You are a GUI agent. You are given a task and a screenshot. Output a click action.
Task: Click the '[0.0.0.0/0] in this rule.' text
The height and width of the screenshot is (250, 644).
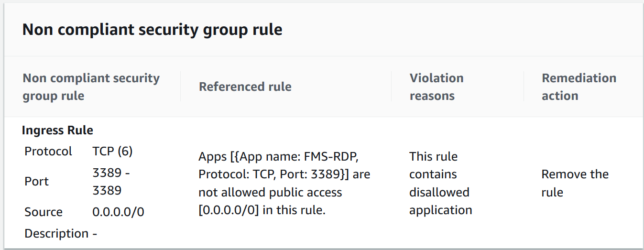tap(262, 210)
